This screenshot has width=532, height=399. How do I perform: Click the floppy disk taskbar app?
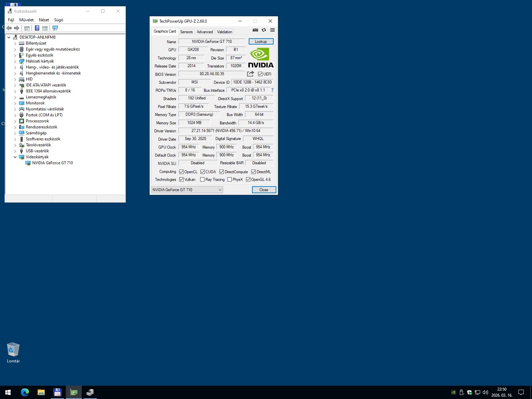pyautogui.click(x=57, y=392)
